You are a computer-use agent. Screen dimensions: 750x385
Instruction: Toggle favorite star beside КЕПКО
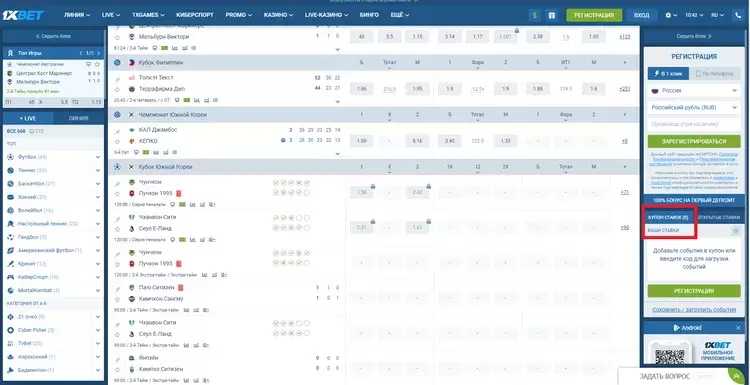tap(117, 142)
